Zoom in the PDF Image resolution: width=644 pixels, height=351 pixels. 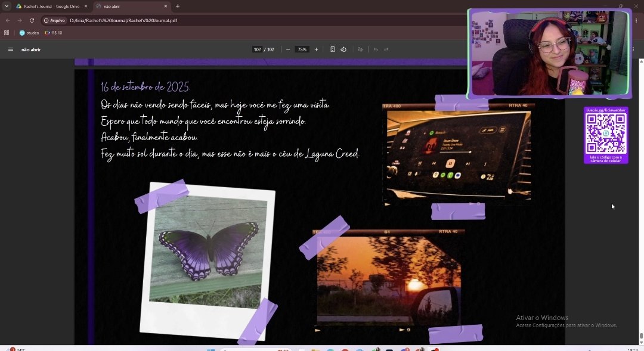coord(316,49)
